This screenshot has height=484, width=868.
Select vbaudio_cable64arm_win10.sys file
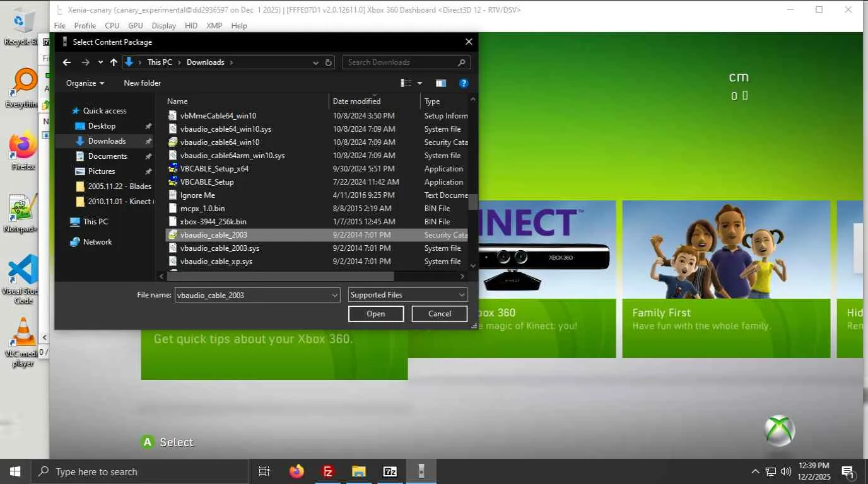232,156
